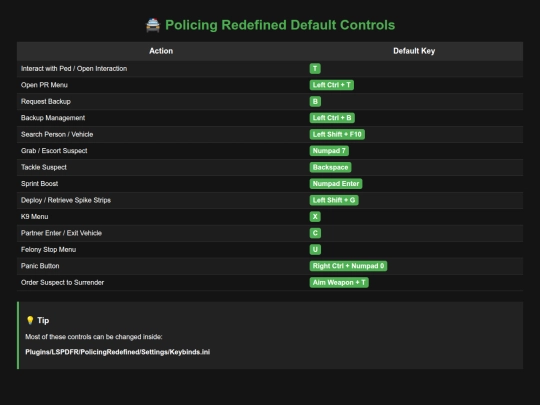Click the 'Backspace' key badge
The image size is (540, 405).
click(x=331, y=167)
